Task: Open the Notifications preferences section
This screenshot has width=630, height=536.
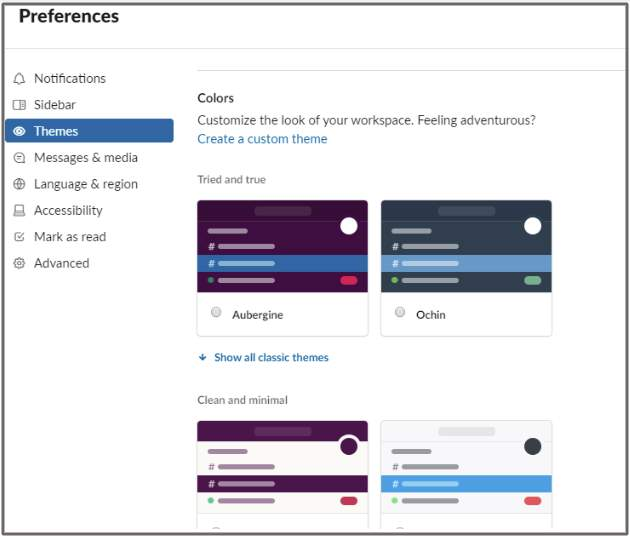Action: pos(70,78)
